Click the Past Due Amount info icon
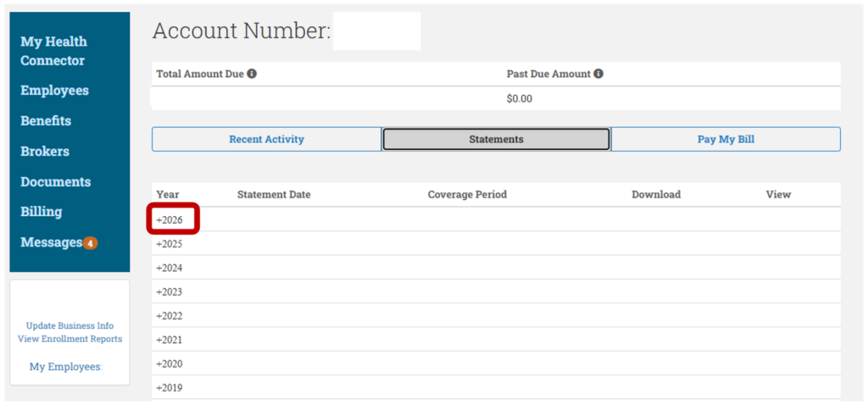This screenshot has width=868, height=410. [598, 74]
